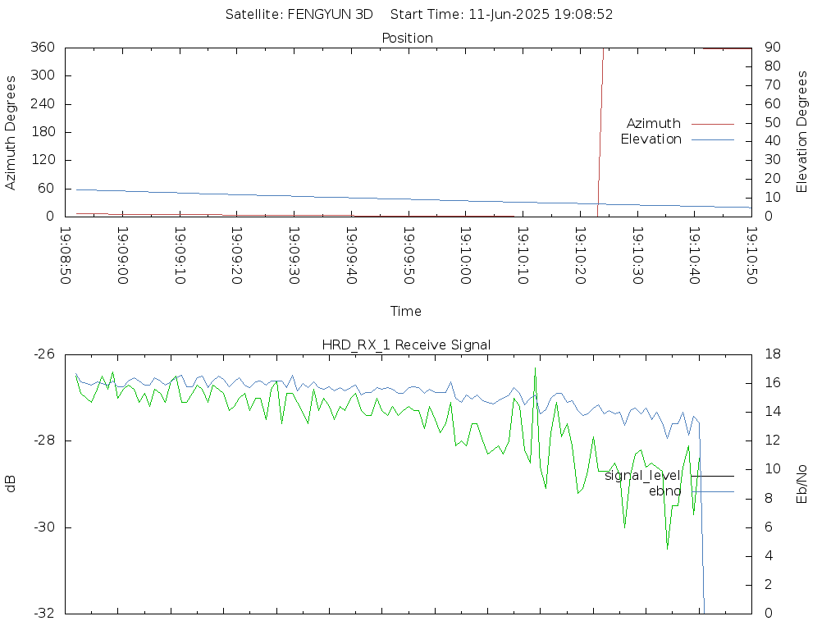Screen dimensions: 840x630
Task: Click the 19:09:40 time tick label
Action: click(x=351, y=256)
